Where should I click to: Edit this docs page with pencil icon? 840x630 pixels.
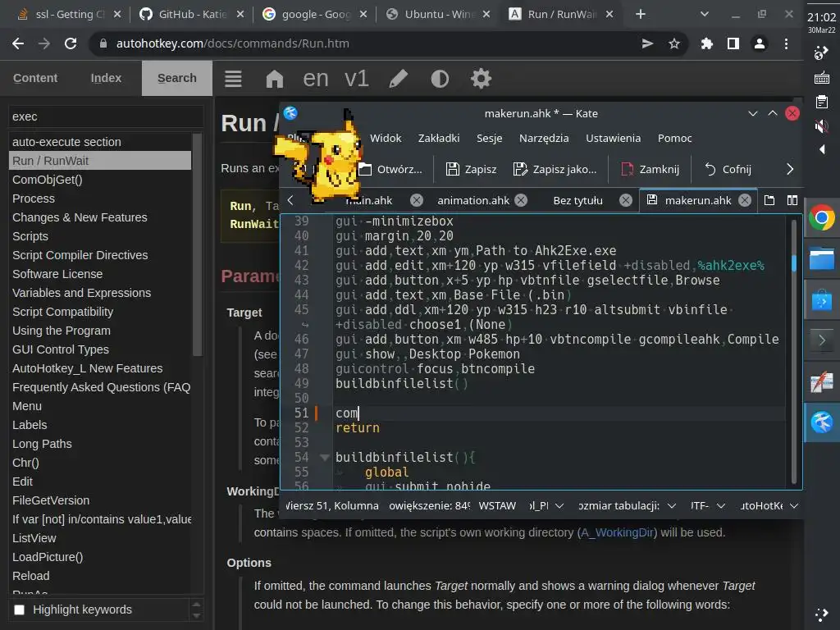(x=398, y=79)
